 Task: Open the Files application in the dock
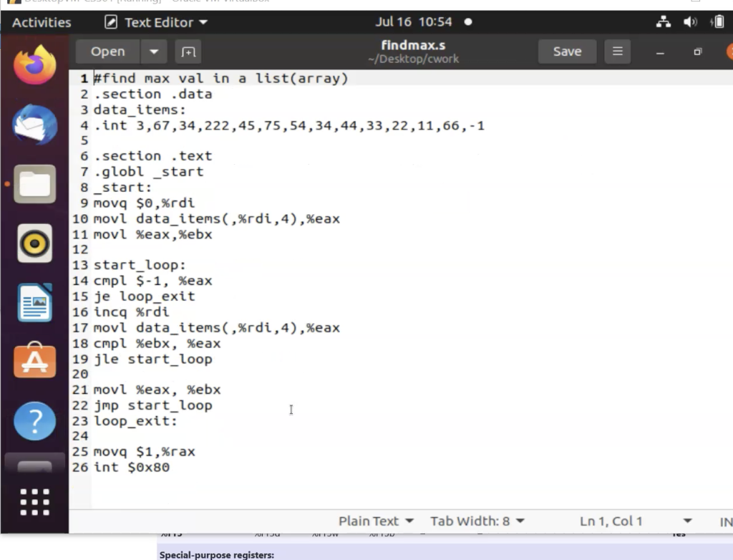tap(34, 184)
